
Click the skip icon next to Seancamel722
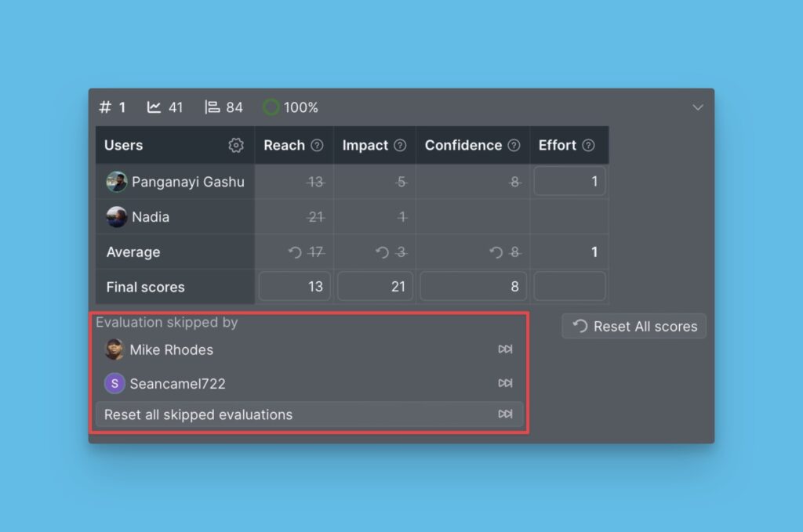[x=505, y=383]
